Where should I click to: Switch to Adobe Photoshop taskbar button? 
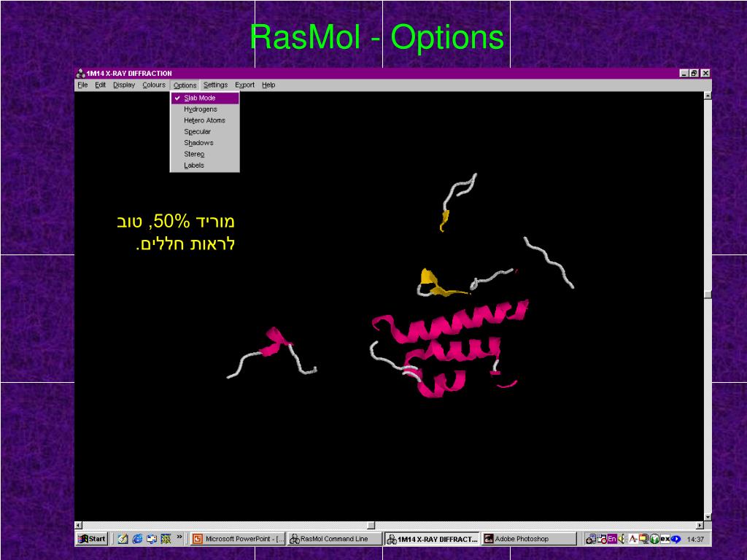(x=529, y=539)
